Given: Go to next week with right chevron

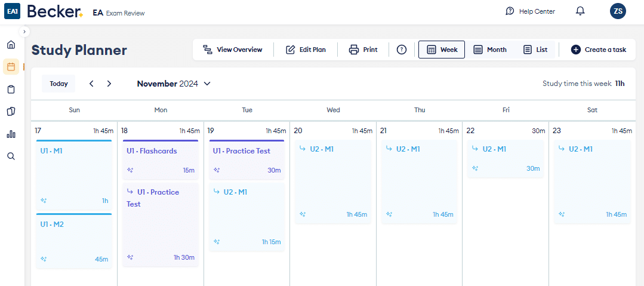Looking at the screenshot, I should 109,84.
